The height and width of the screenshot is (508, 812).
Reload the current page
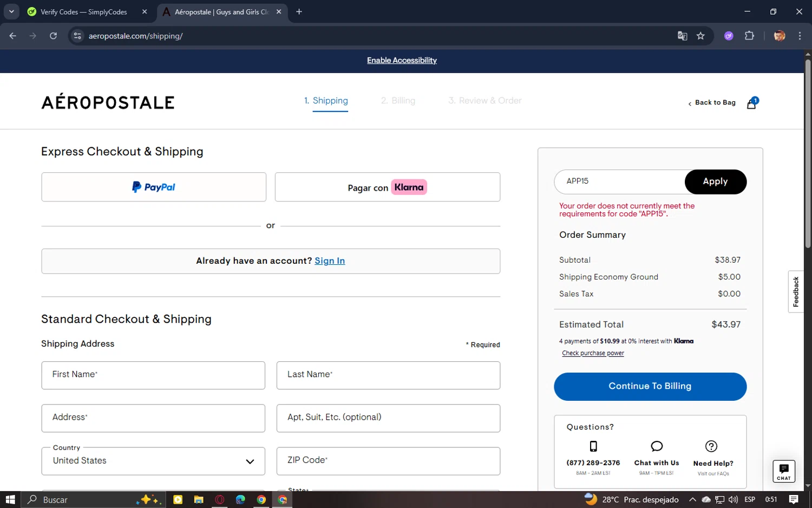[x=53, y=36]
